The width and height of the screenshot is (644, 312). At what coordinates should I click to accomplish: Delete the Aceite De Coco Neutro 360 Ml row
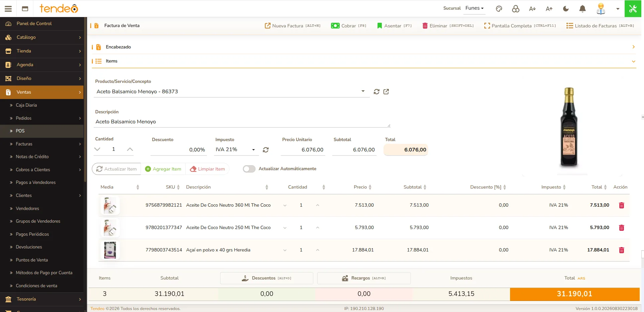click(x=622, y=205)
